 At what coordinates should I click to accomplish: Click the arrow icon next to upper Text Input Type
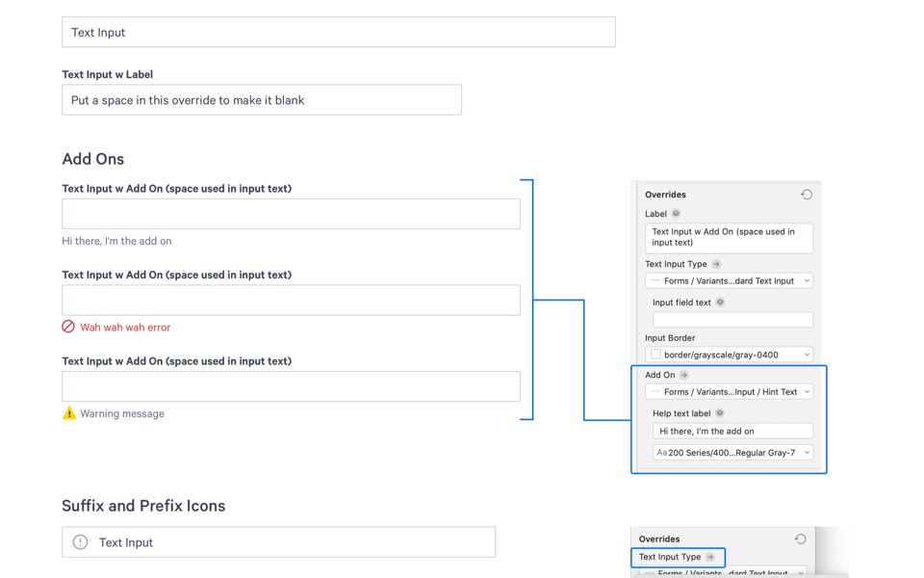[x=716, y=264]
